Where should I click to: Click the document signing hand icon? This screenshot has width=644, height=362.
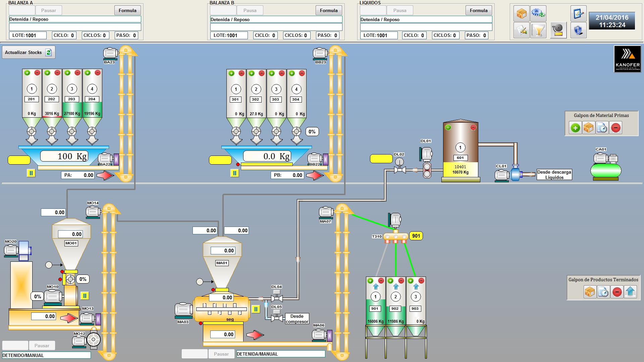pos(522,31)
